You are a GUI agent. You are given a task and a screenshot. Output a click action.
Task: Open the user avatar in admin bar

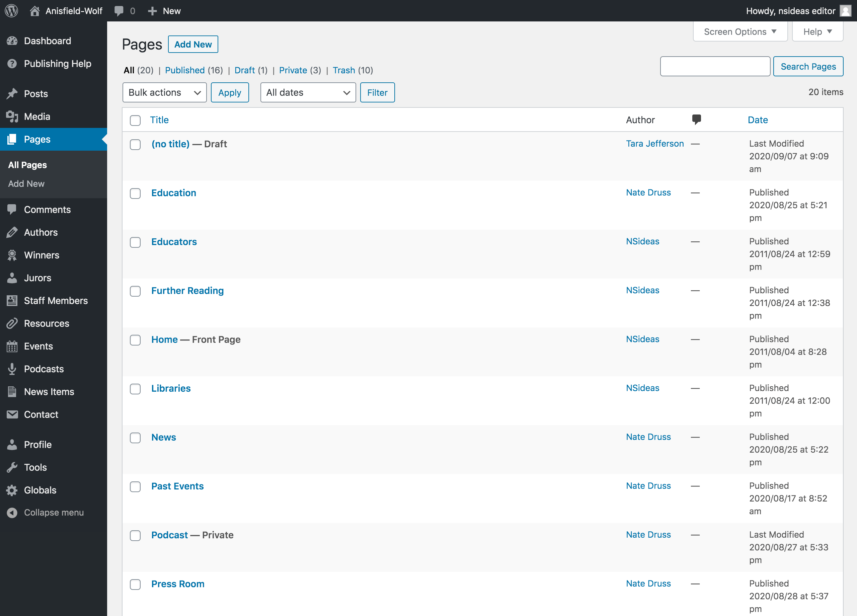pyautogui.click(x=845, y=11)
